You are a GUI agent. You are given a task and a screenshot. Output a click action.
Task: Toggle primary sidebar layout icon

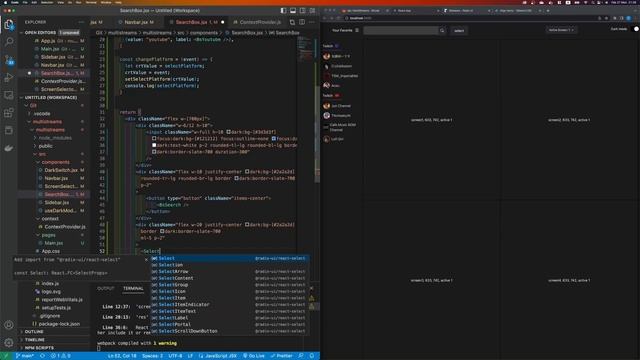(283, 11)
